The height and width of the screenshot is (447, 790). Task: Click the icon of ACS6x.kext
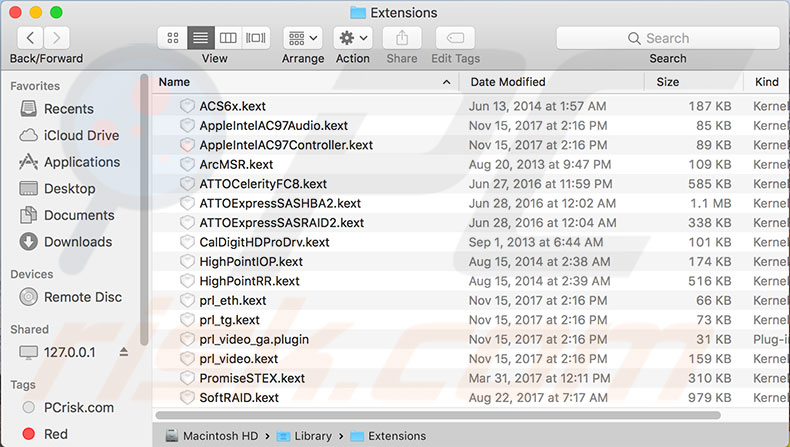(x=187, y=106)
